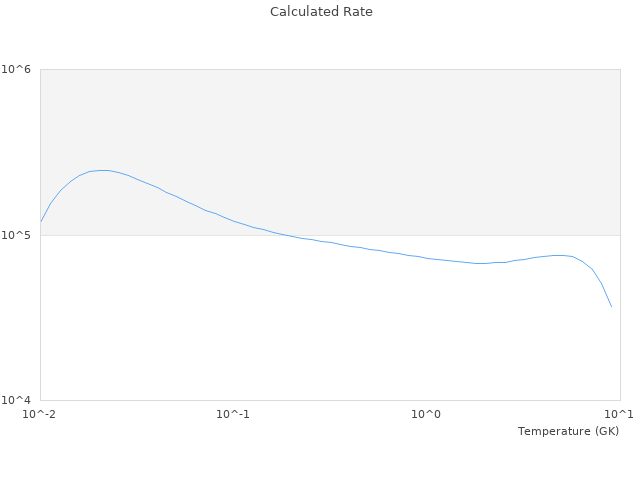Viewport: 640px width, 480px height.
Task: Click the rightmost end point of the curve
Action: pos(611,306)
